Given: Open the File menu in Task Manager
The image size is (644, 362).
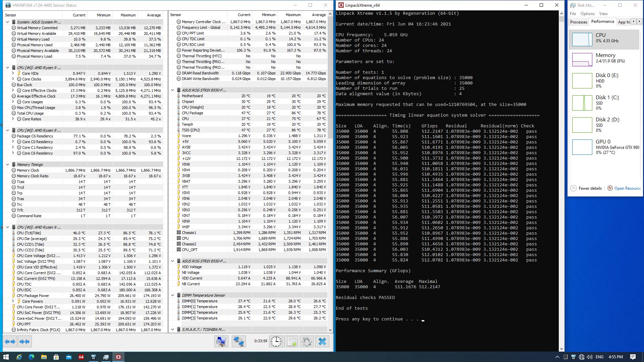Looking at the screenshot, I should click(x=573, y=14).
